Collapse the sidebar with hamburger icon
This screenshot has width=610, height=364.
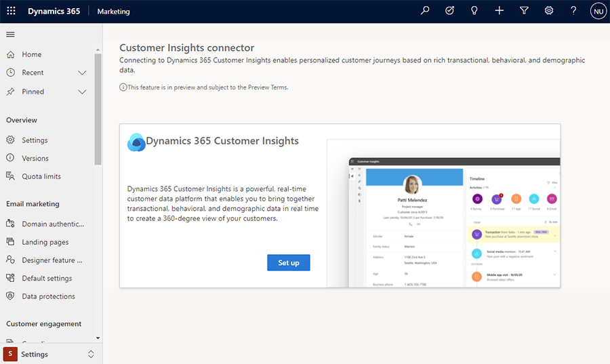10,35
